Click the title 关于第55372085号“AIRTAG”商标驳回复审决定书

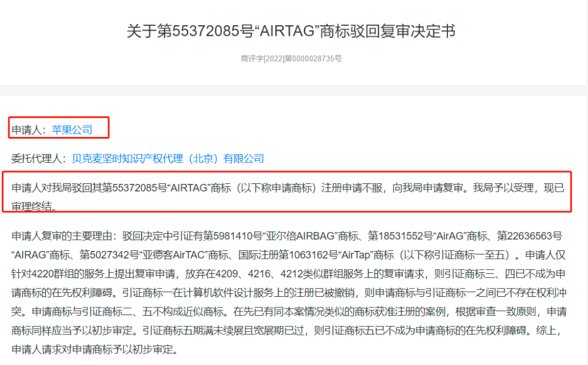click(291, 31)
